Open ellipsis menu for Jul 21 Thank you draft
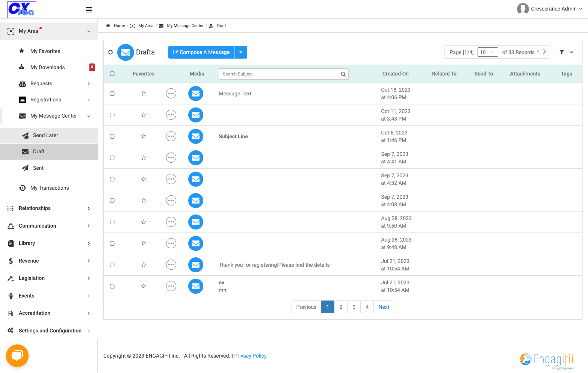 click(171, 265)
